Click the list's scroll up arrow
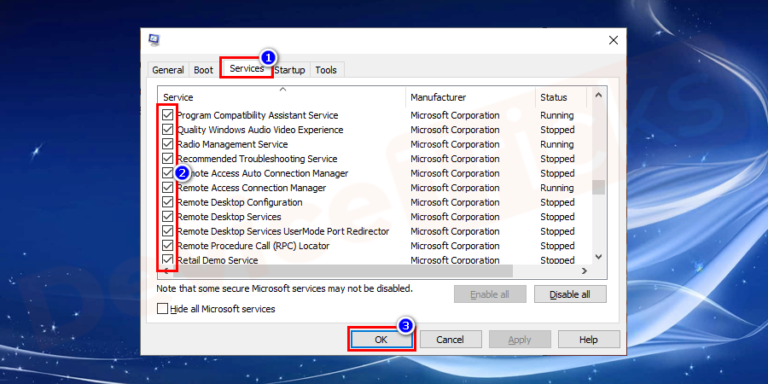Screen dimensions: 768x384 tap(598, 96)
